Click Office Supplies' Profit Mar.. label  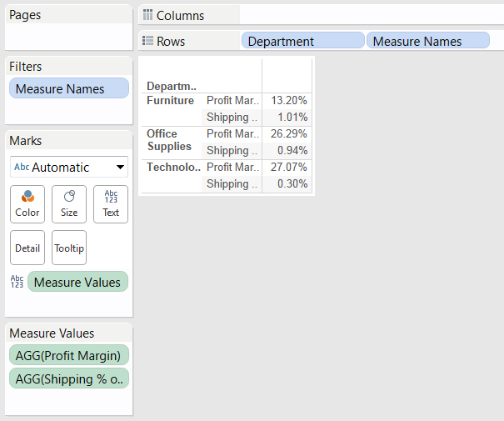click(x=232, y=133)
